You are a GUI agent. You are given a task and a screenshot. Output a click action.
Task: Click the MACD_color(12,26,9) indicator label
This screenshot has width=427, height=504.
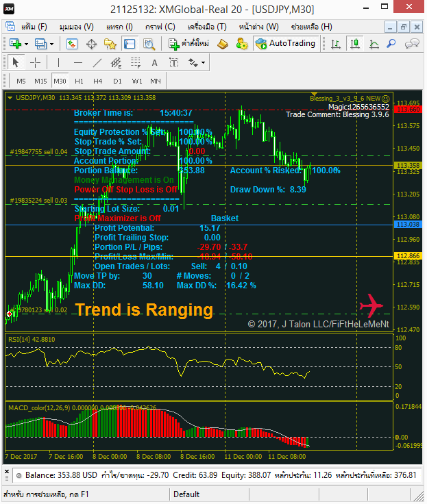[x=82, y=408]
